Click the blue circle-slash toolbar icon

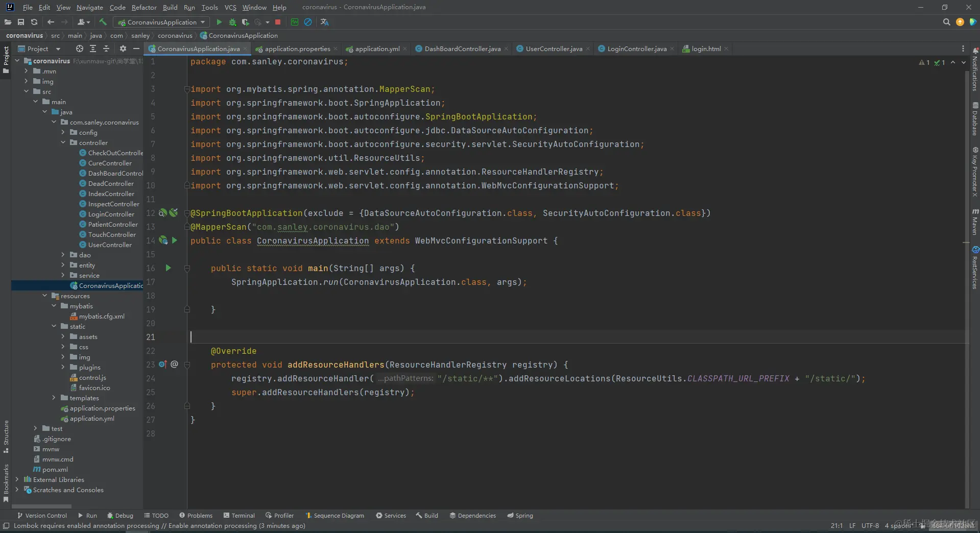[308, 22]
